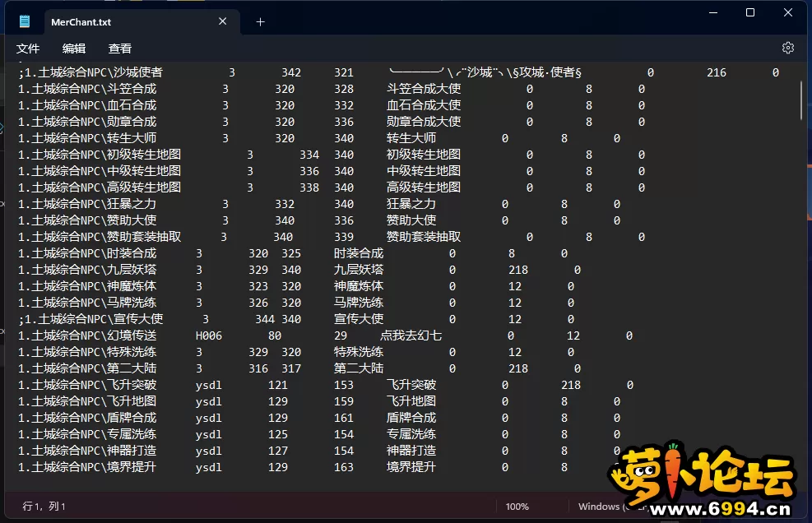The width and height of the screenshot is (812, 523).
Task: Click the value 80 in 幻境传送 row
Action: [275, 336]
